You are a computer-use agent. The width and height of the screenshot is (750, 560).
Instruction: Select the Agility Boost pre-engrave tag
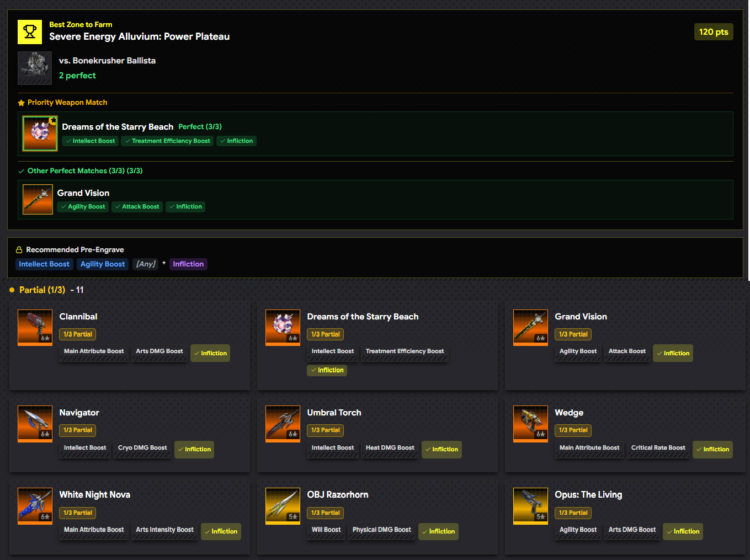(103, 264)
